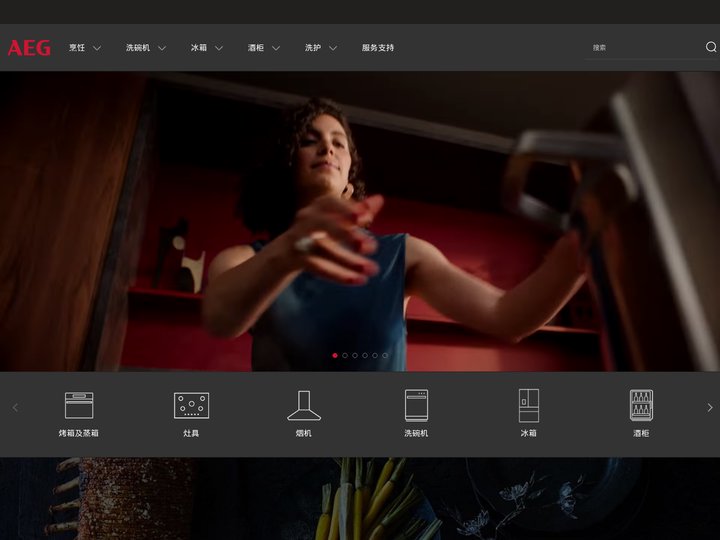The height and width of the screenshot is (540, 720).
Task: Choose the 洗碗机 dishwasher icon in category strip
Action: click(x=416, y=405)
